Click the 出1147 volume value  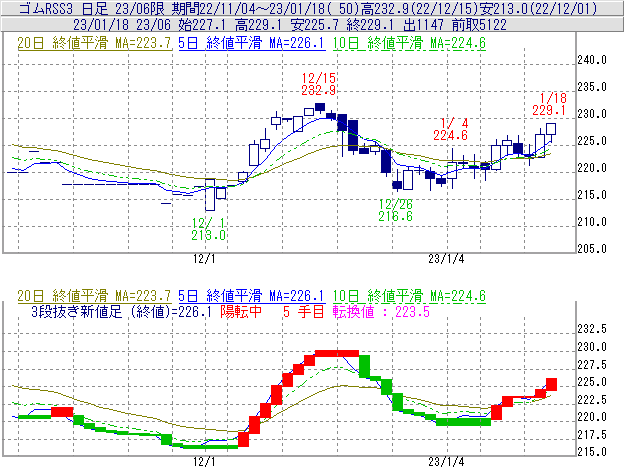(x=423, y=25)
